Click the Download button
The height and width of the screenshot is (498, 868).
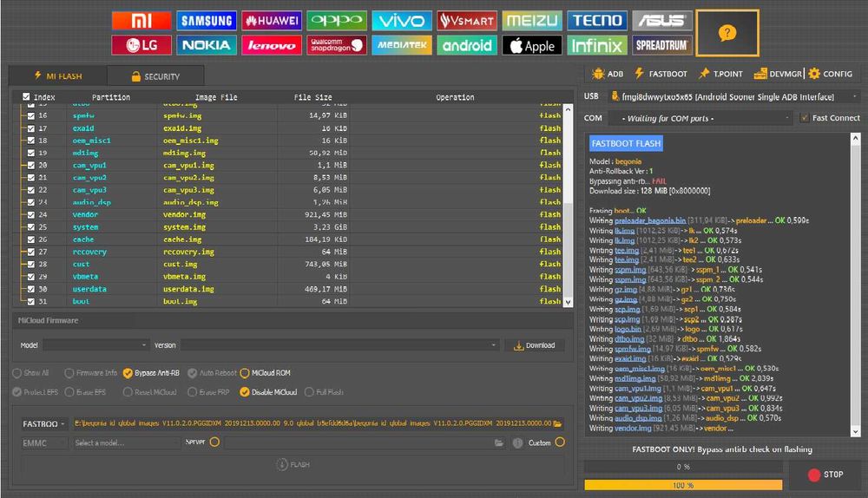535,345
